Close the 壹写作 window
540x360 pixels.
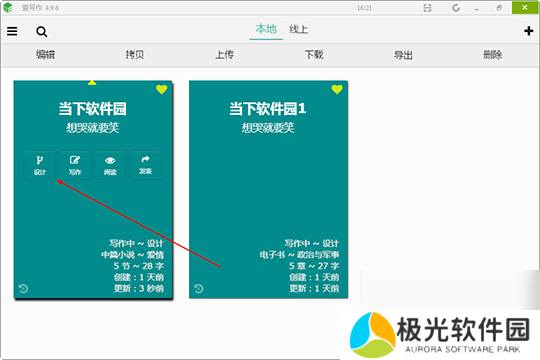[x=525, y=8]
